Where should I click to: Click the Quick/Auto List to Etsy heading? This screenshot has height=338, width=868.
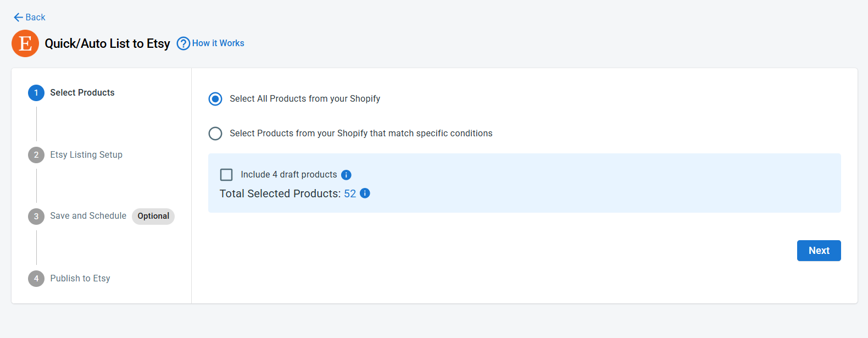tap(107, 43)
